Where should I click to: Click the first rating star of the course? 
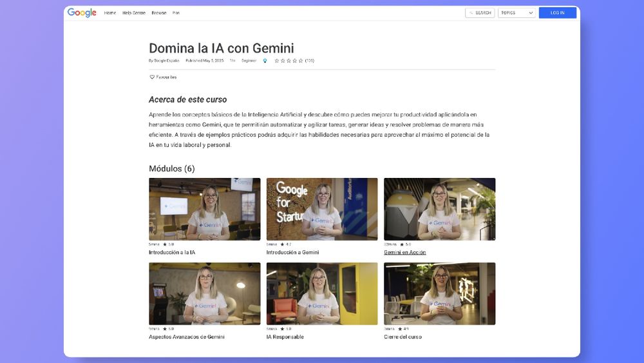pos(277,61)
